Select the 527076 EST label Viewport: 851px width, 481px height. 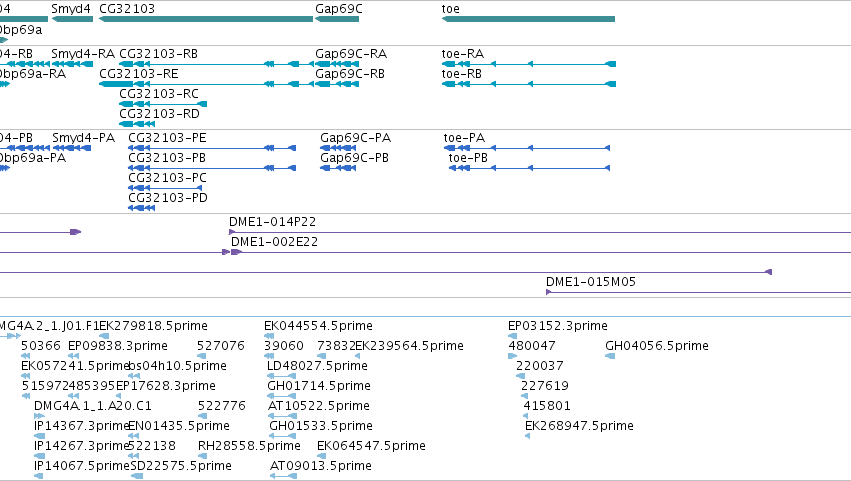tap(221, 346)
